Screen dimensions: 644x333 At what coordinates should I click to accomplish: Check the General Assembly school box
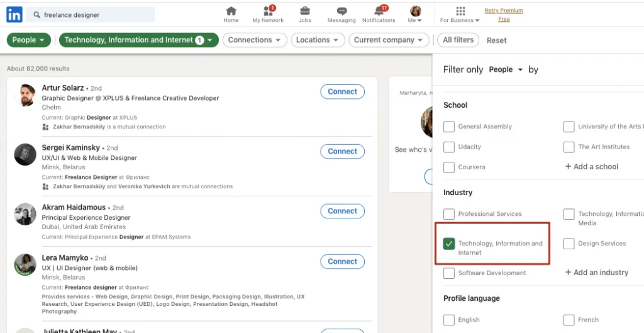pyautogui.click(x=449, y=127)
